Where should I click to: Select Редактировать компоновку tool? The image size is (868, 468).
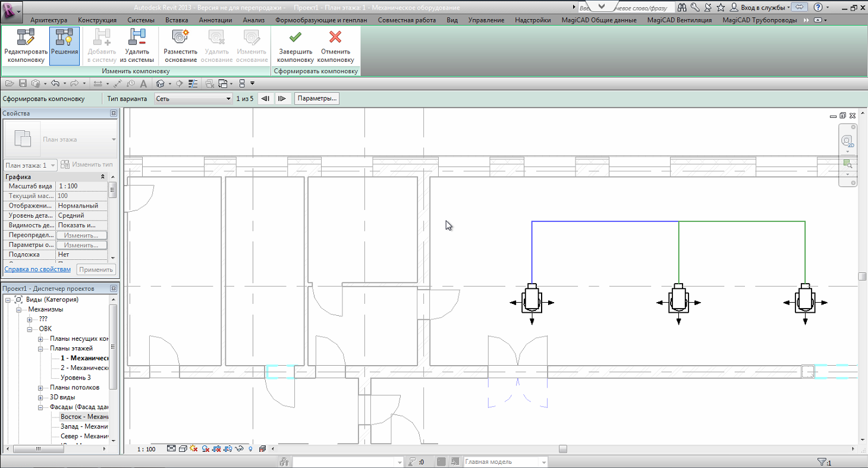pos(26,46)
